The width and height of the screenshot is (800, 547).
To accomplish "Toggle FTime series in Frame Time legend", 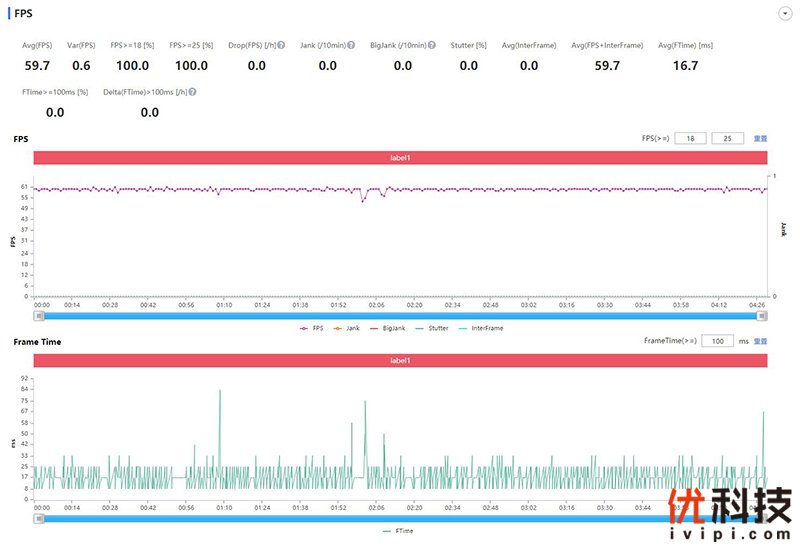I will point(399,531).
